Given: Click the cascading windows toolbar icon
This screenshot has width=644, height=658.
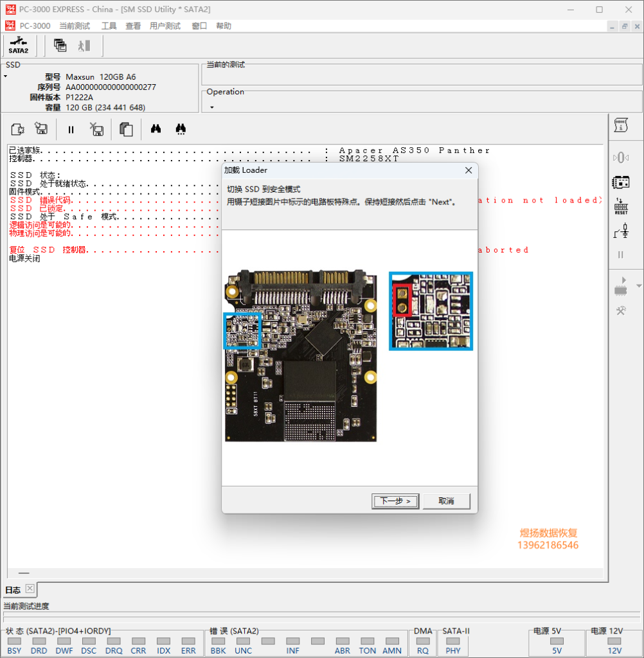Looking at the screenshot, I should click(60, 45).
